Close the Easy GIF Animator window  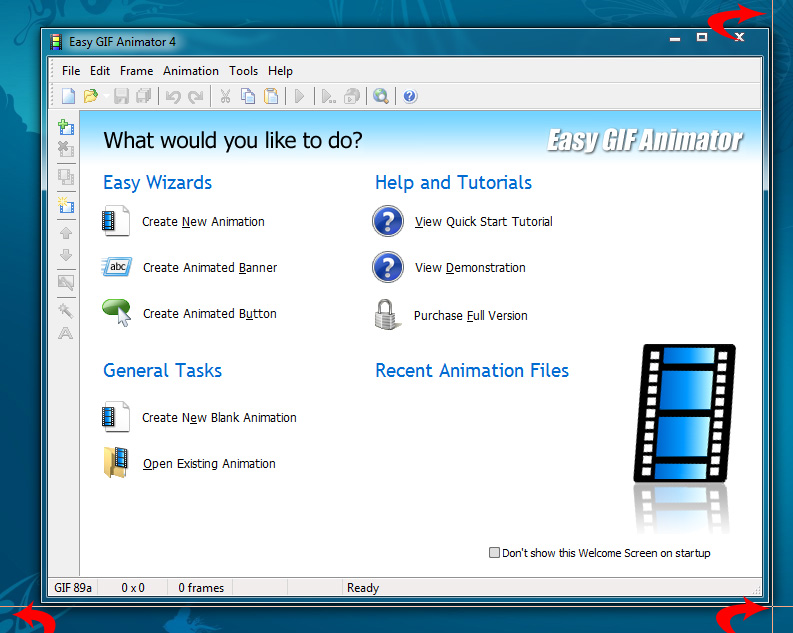[x=739, y=37]
